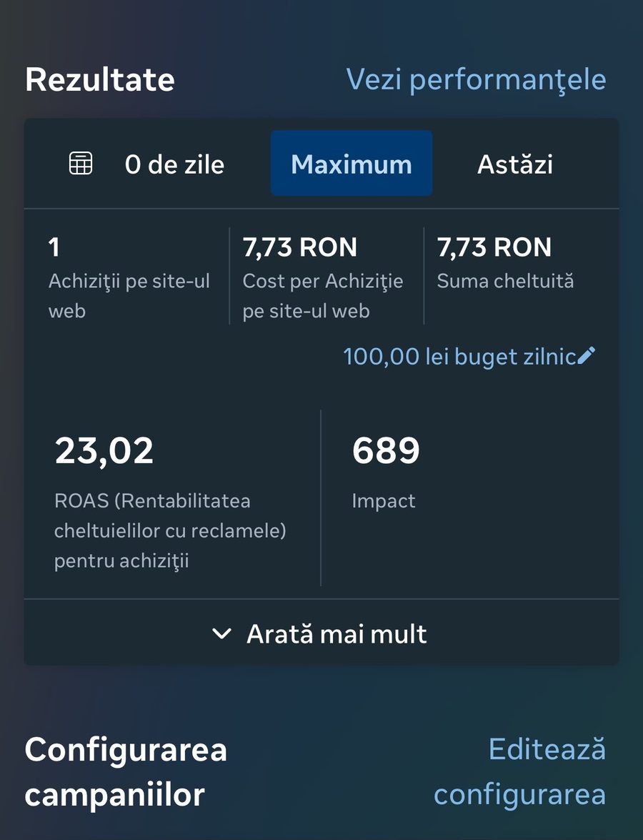Edit the 100,00 lei buget zilnic
The height and width of the screenshot is (840, 643).
pos(469,356)
